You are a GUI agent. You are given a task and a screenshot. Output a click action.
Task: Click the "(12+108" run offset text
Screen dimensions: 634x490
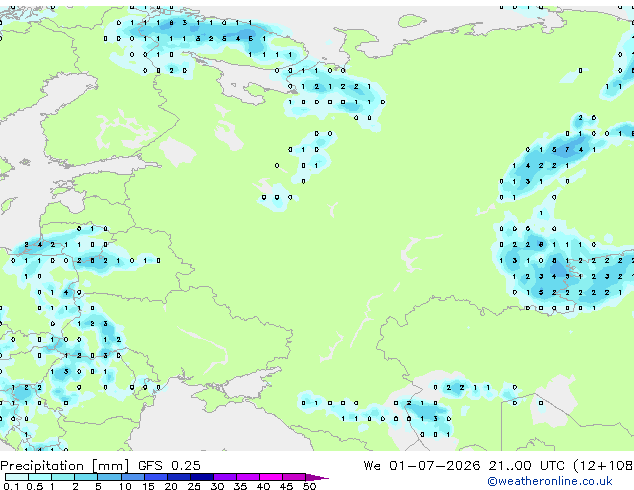(x=603, y=466)
